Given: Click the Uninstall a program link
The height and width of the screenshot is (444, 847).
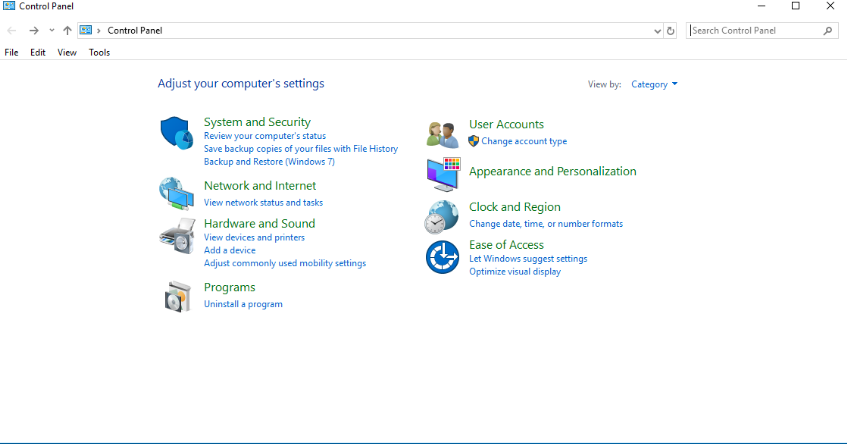Looking at the screenshot, I should [243, 304].
